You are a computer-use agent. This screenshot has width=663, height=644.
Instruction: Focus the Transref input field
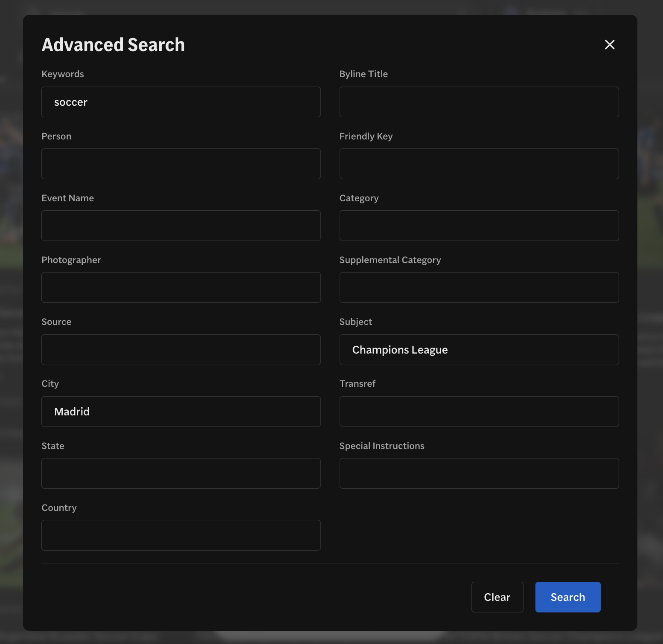point(479,412)
